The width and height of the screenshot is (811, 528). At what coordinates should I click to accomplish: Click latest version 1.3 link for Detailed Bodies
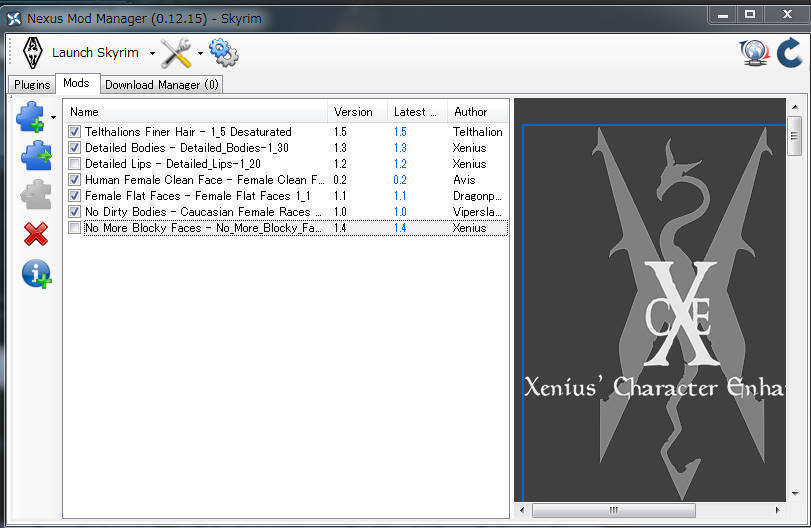point(400,148)
